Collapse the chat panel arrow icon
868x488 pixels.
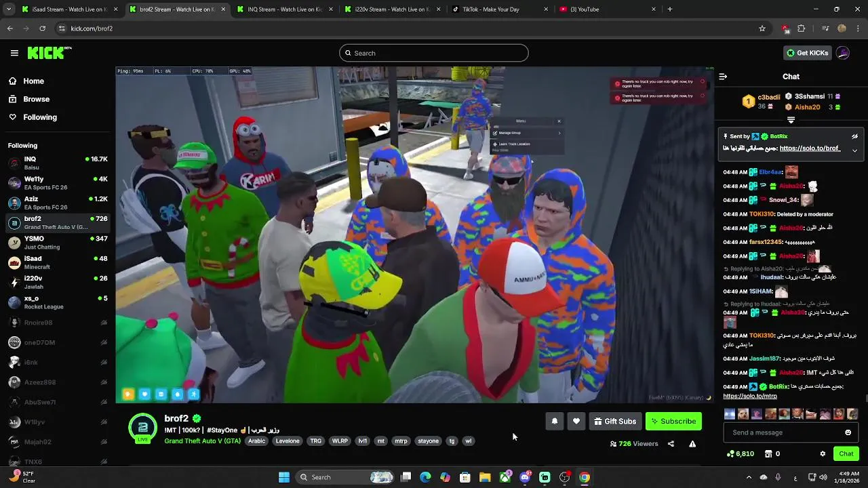click(x=723, y=77)
